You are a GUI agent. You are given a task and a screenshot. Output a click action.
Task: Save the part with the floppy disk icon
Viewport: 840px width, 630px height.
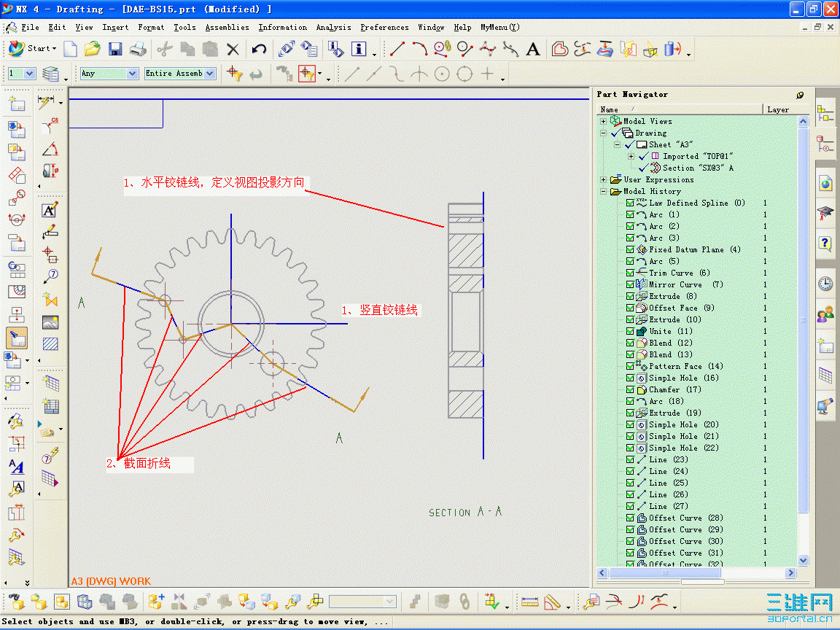[115, 50]
